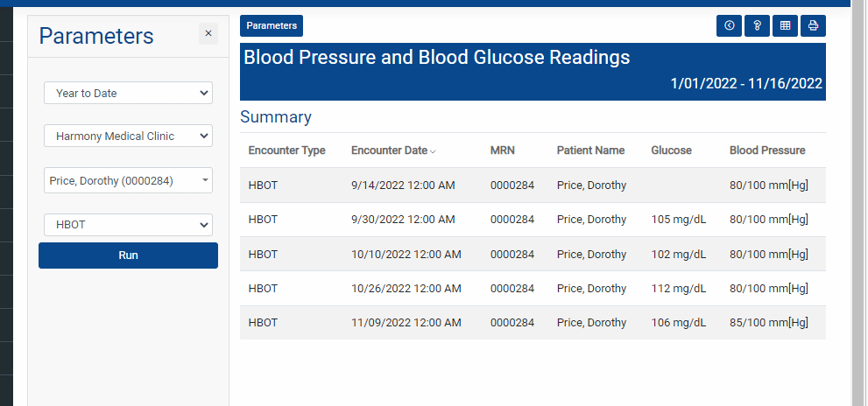This screenshot has width=868, height=406.
Task: Click the table grid export icon
Action: 785,26
